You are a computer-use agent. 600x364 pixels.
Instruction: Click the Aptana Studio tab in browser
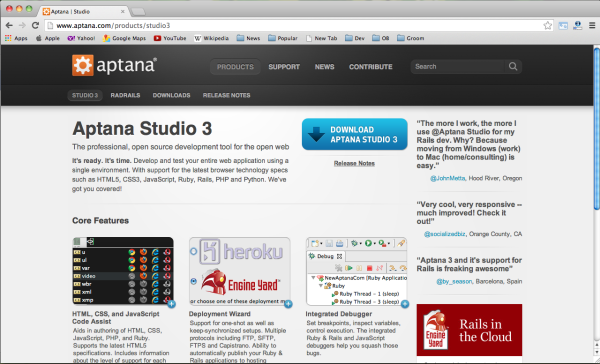click(x=83, y=11)
